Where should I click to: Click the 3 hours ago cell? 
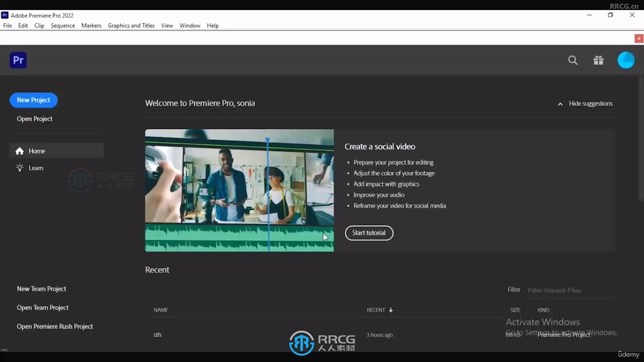point(379,335)
